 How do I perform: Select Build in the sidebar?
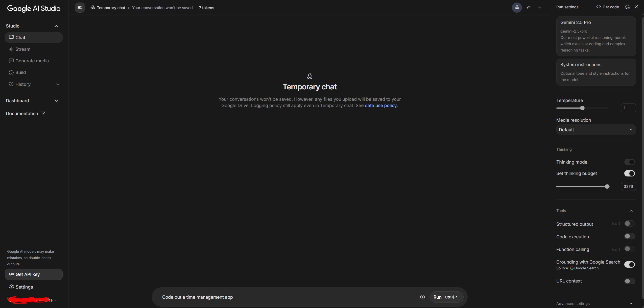(20, 72)
